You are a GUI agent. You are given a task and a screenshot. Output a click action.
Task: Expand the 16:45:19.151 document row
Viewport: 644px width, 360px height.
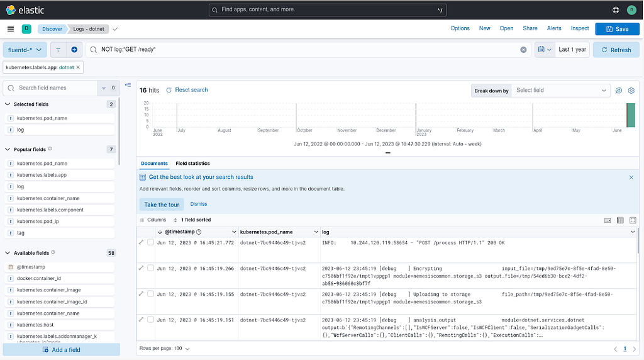tap(142, 319)
